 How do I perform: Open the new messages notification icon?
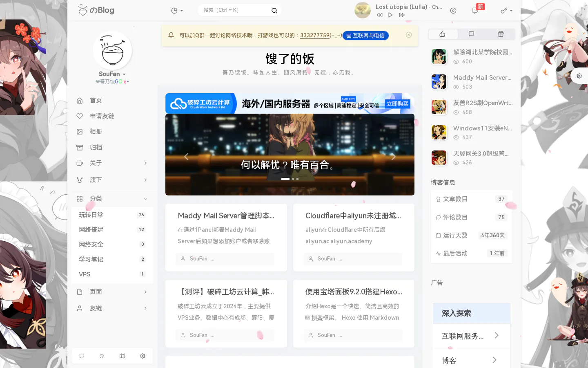click(475, 11)
